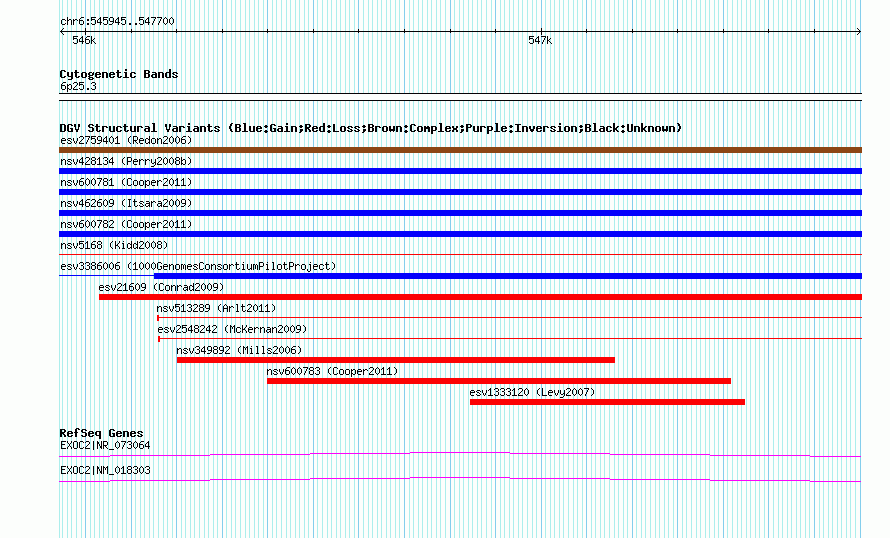
Task: Click the blue nsv428134 gain bar
Action: 460,171
